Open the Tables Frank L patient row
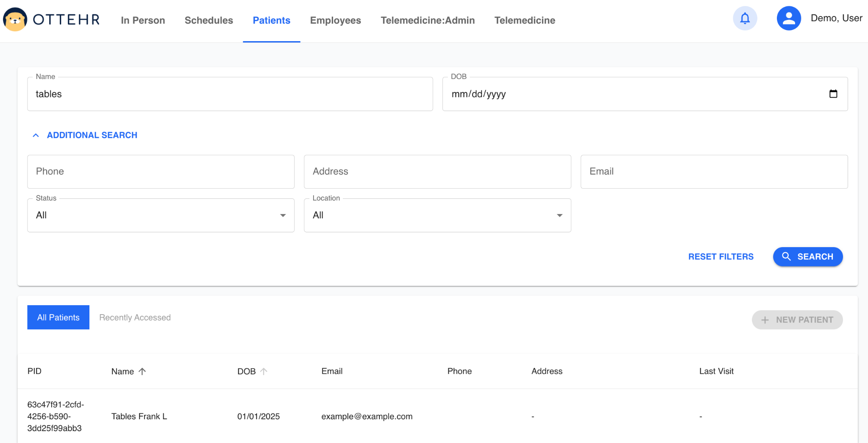This screenshot has width=868, height=443. 139,416
